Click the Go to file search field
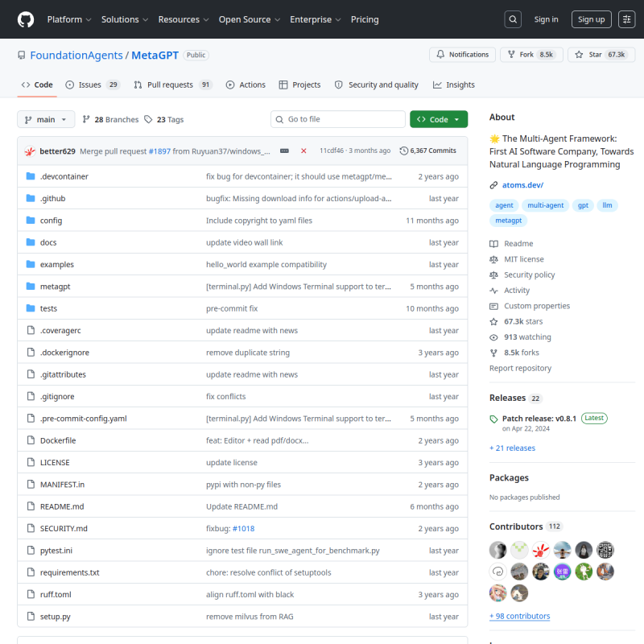Screen dimensions: 644x644 click(x=337, y=119)
